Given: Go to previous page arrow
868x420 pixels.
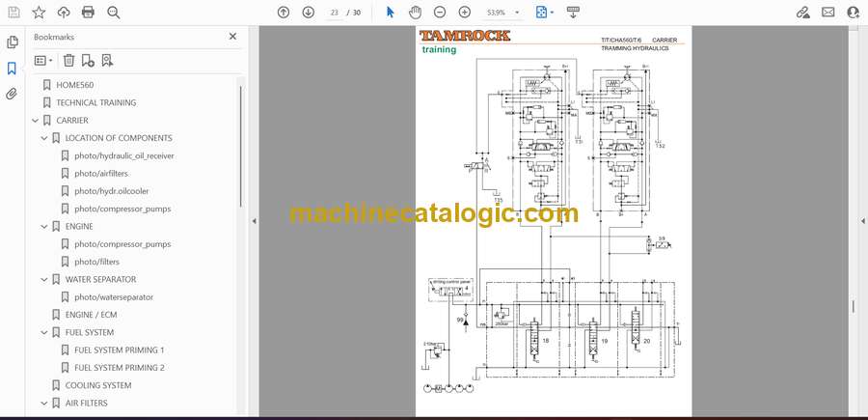Looking at the screenshot, I should 284,13.
